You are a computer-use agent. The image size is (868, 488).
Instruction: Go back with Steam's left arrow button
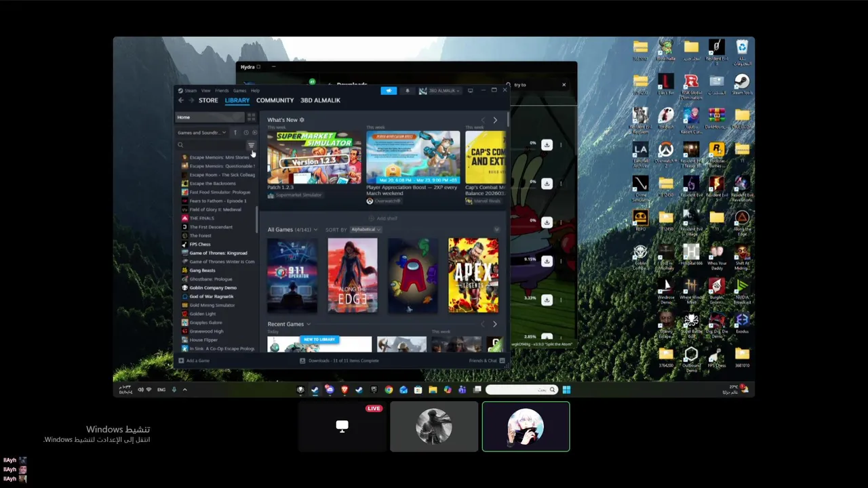click(181, 100)
